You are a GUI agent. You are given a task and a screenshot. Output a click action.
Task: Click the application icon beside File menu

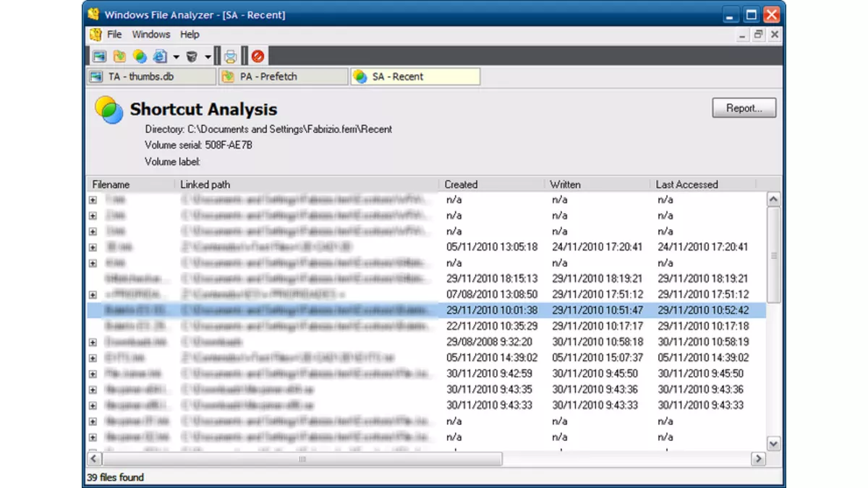click(x=95, y=35)
